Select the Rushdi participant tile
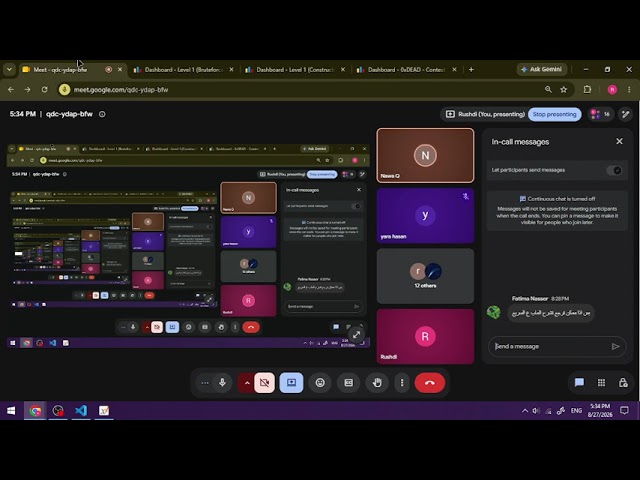 (425, 336)
